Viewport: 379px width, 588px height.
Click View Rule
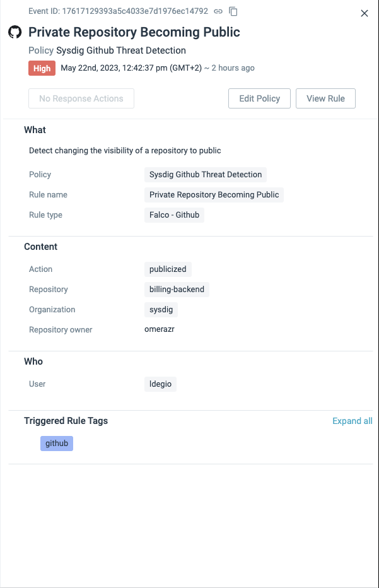[x=325, y=98]
